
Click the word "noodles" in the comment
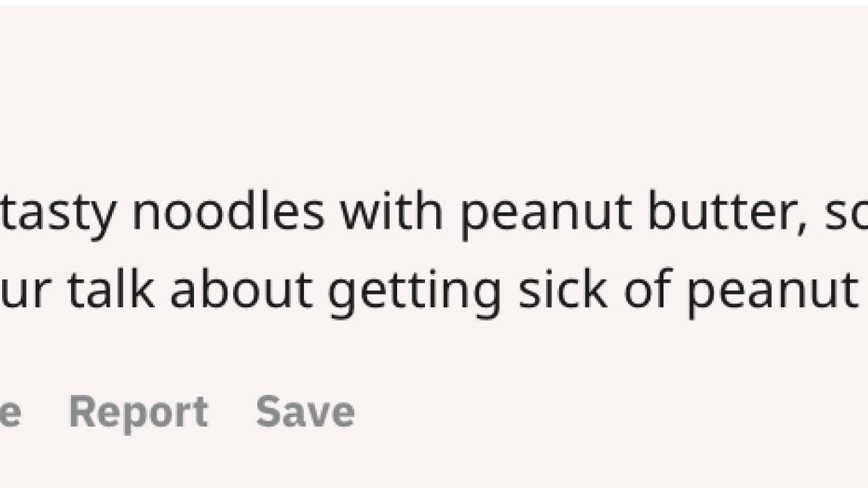(227, 212)
